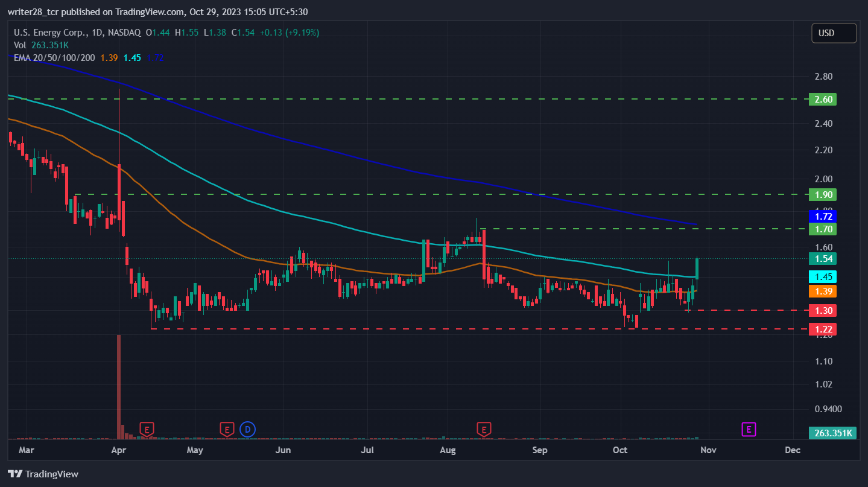
Task: Select the orange 1.39 EMA price label
Action: [x=822, y=291]
